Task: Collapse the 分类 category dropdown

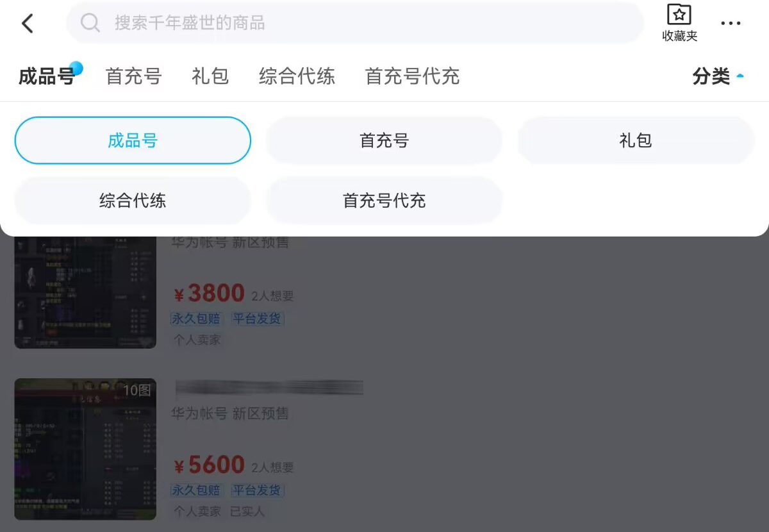Action: [718, 76]
